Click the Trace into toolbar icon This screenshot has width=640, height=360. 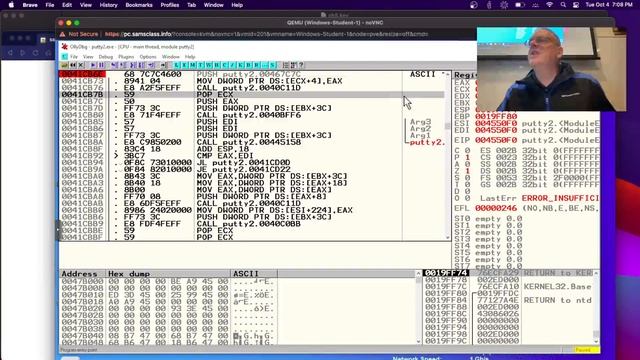click(x=132, y=65)
